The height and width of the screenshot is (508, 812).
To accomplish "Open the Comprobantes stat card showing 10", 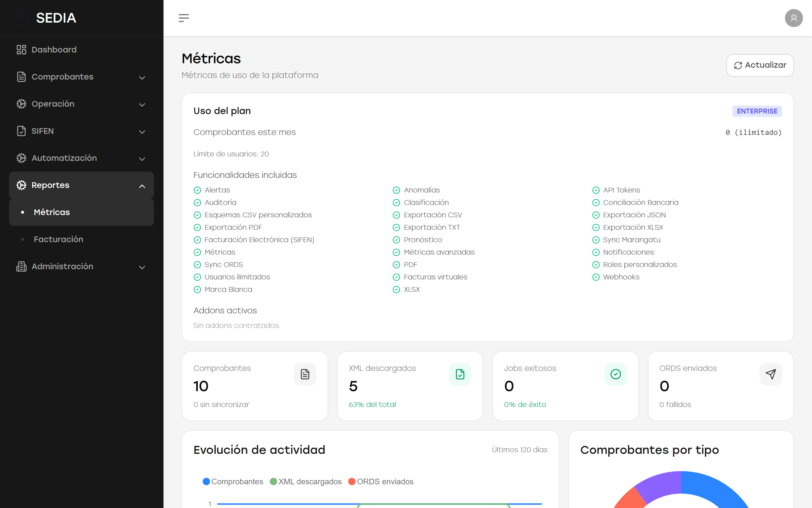I will 255,386.
